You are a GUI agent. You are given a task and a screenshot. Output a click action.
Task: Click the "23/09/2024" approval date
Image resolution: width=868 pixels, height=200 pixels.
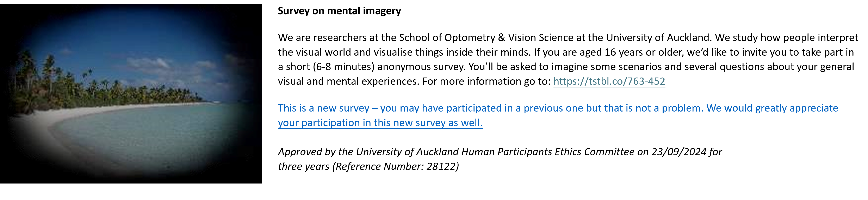click(x=678, y=152)
